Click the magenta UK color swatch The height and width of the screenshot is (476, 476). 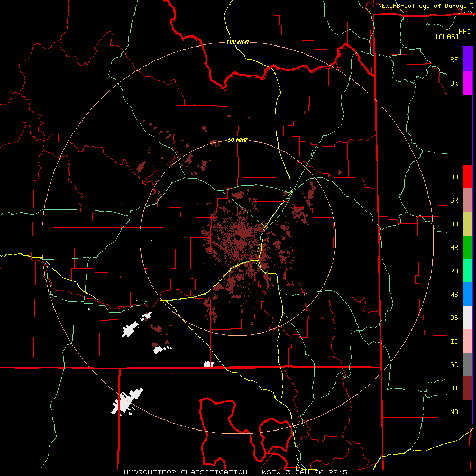pyautogui.click(x=467, y=83)
